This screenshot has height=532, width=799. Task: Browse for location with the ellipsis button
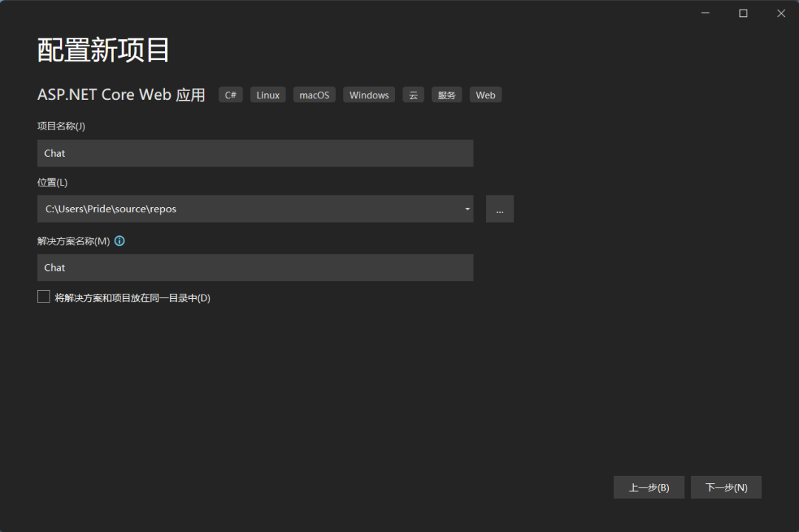[499, 209]
